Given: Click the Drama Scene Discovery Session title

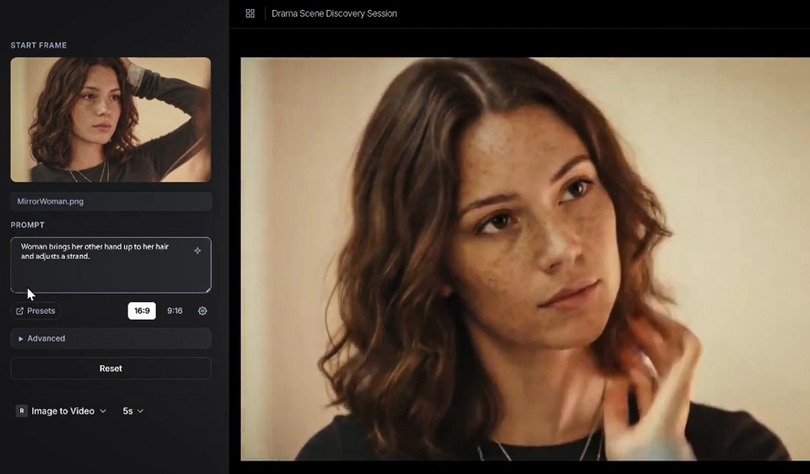Looking at the screenshot, I should 334,14.
